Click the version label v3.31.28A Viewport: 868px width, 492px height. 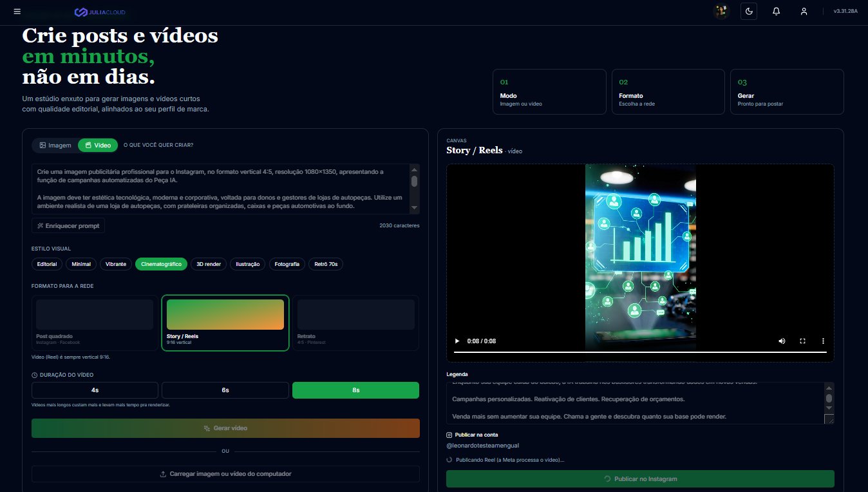(x=845, y=11)
